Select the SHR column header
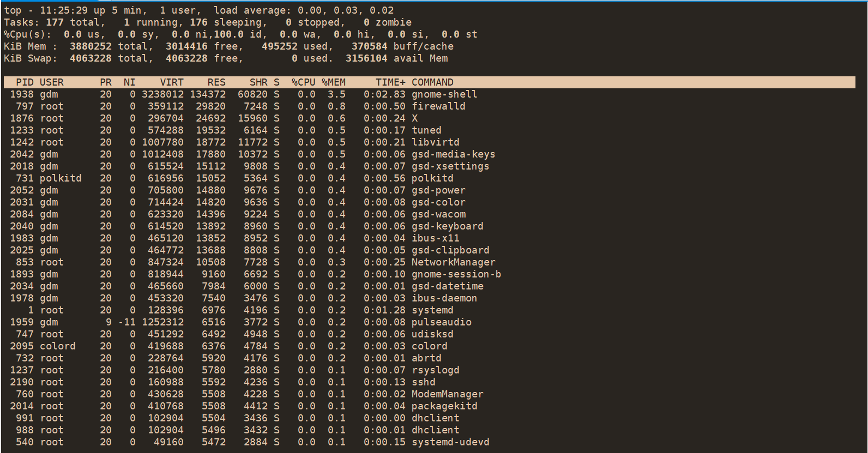 coord(258,82)
